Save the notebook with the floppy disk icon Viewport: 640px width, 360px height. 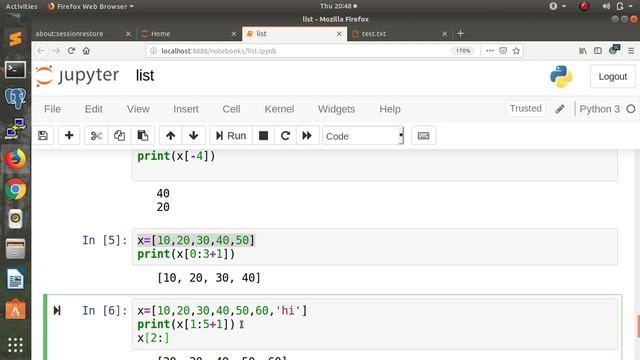tap(43, 136)
